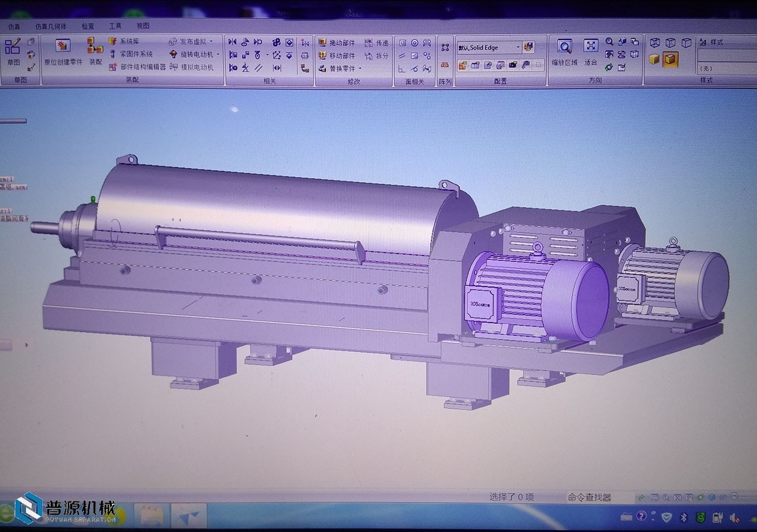Expand the 旋转电动机 dropdown arrow

click(x=218, y=54)
